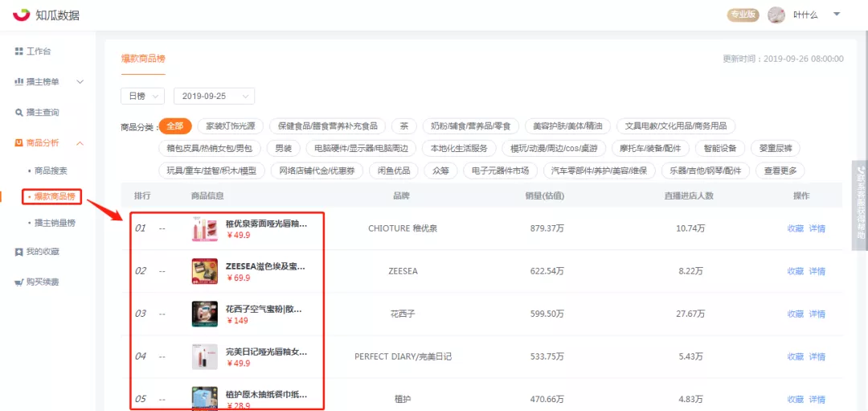Filter by 电脑硬件/显示器/电脑周边 category
Screen dimensions: 868x411
coord(361,149)
